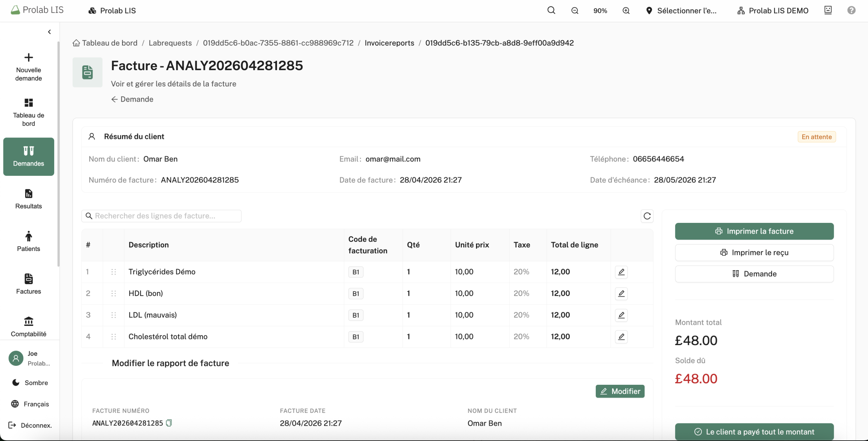This screenshot has width=868, height=441.
Task: Collapse the sidebar with the chevron arrow
Action: coord(50,32)
